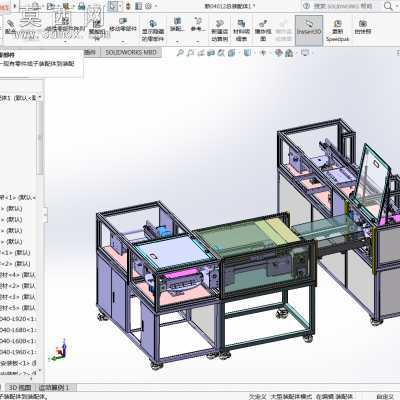This screenshot has height=400, width=400.
Task: Click Zoom to Fit magnifier icon
Action: tap(180, 53)
